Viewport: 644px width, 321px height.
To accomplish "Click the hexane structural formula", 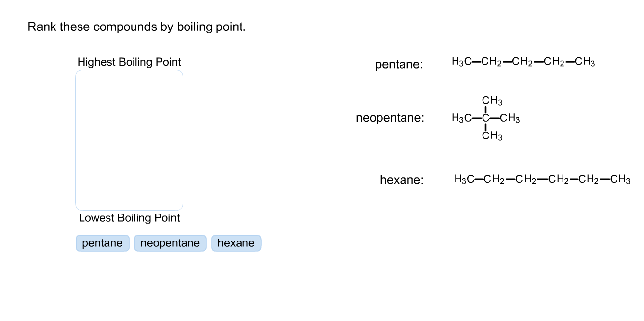I will 542,179.
